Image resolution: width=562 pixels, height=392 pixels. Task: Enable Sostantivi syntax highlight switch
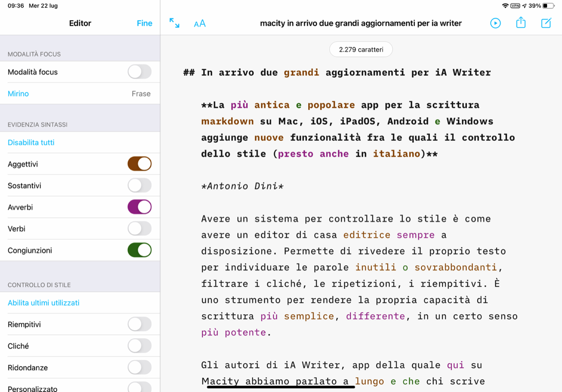[140, 186]
